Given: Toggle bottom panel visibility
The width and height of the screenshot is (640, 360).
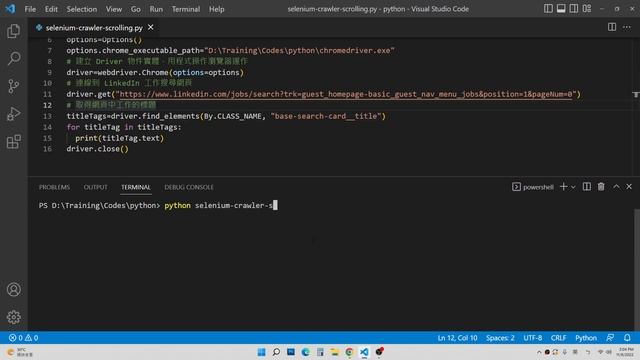Looking at the screenshot, I should (x=561, y=9).
